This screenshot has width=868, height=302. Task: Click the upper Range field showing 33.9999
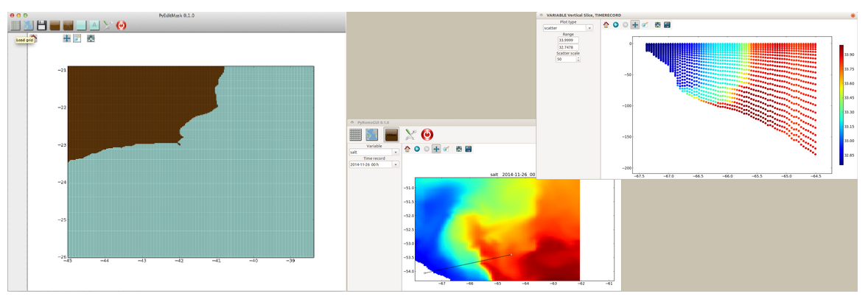568,41
